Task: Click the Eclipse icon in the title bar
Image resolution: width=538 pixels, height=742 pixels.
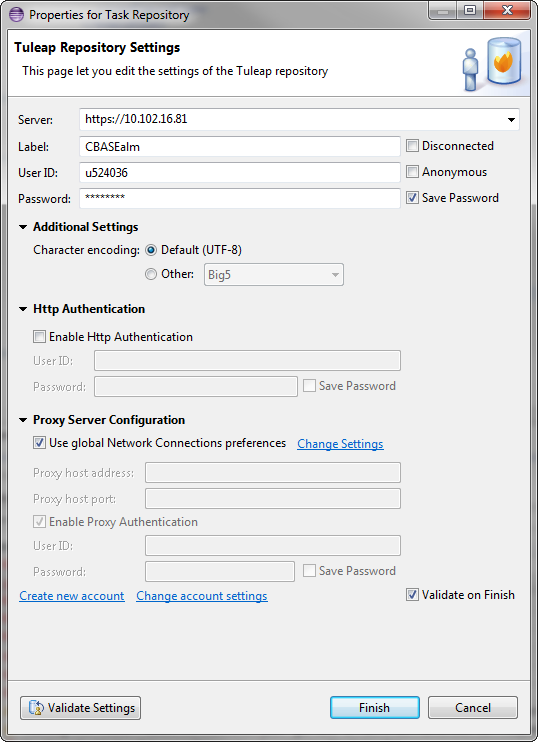Action: [x=16, y=14]
